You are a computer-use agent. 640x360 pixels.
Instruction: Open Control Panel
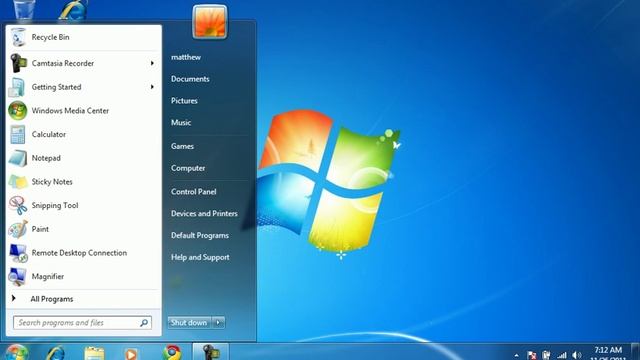(x=193, y=191)
